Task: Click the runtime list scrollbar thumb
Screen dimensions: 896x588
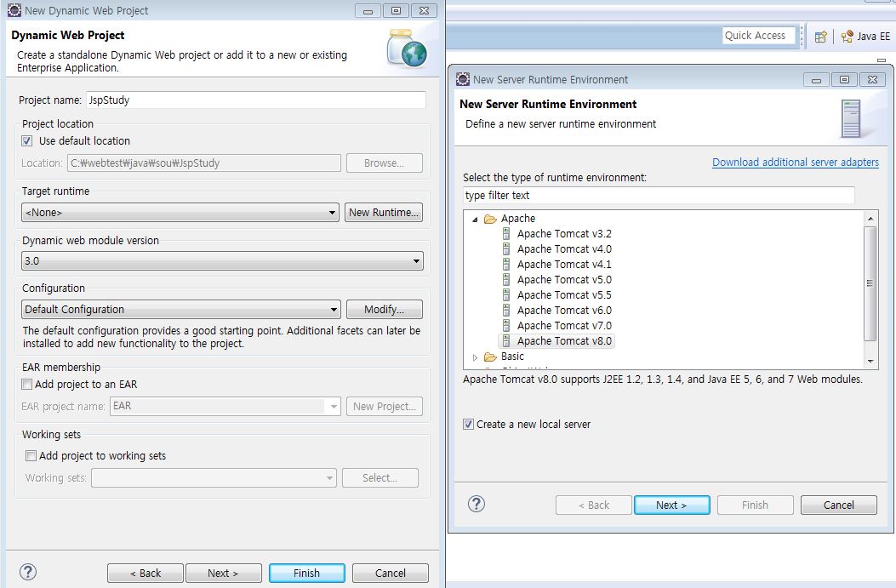Action: click(x=870, y=283)
